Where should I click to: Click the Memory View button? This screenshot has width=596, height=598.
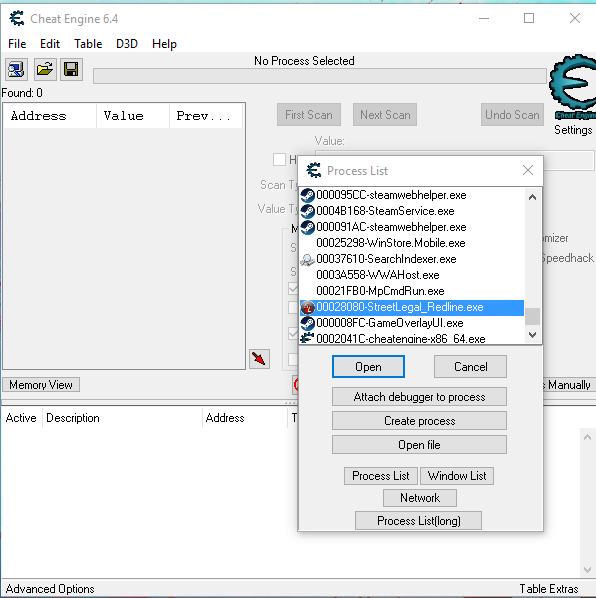click(41, 385)
